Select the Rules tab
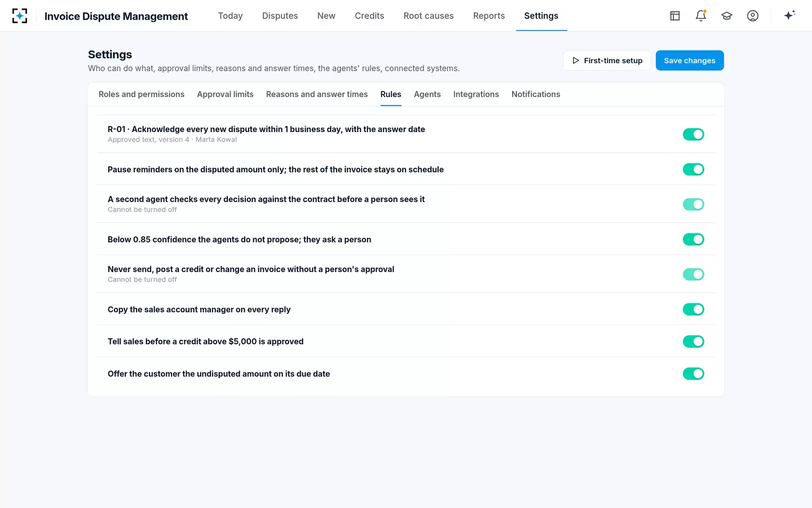 click(x=391, y=94)
